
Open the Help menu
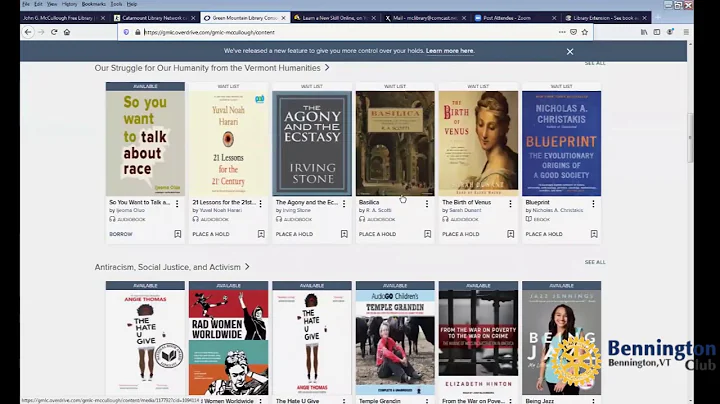pos(132,4)
